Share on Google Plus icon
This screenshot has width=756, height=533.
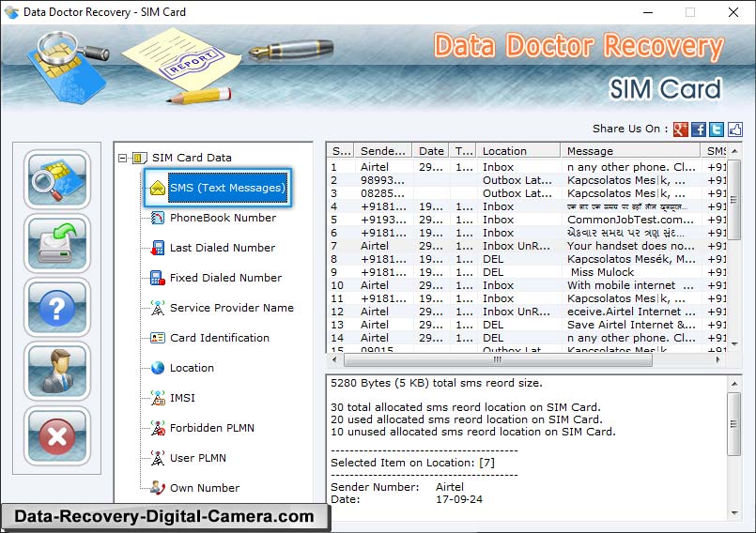(680, 129)
